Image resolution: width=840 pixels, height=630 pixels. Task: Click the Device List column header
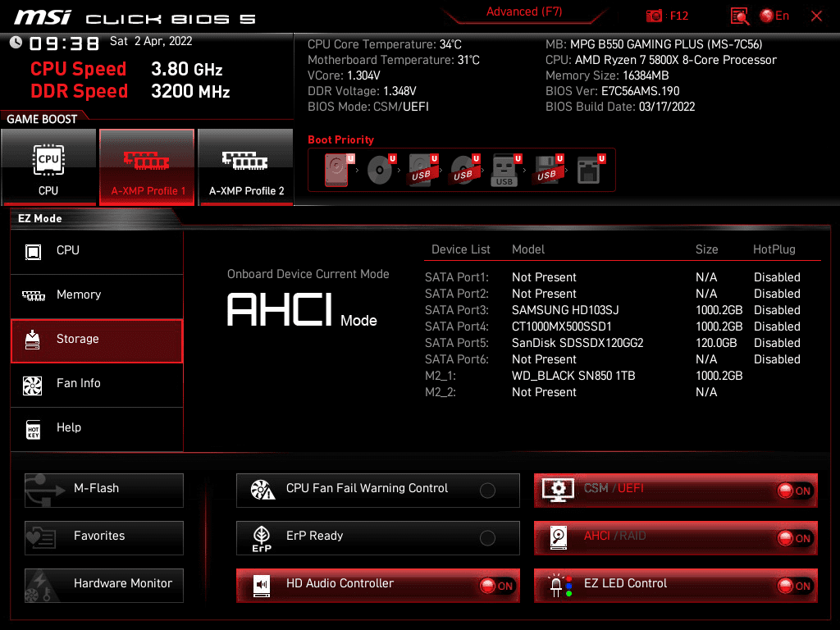461,249
